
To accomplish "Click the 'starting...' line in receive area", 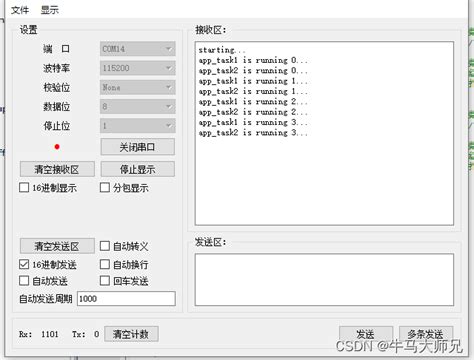I will tap(222, 50).
